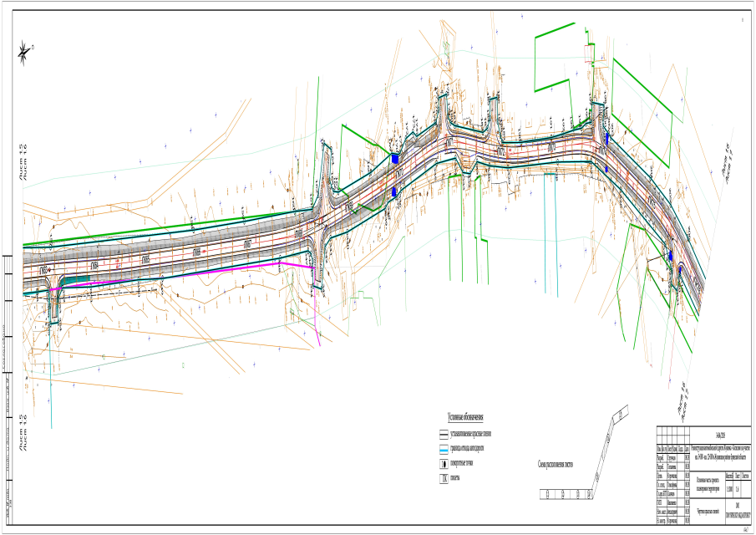Click the organization name cell in title block
The width and height of the screenshot is (756, 535).
pyautogui.click(x=738, y=510)
